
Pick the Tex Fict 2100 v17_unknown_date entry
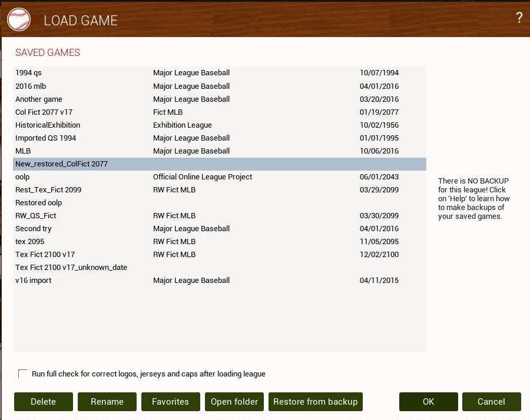tap(71, 267)
